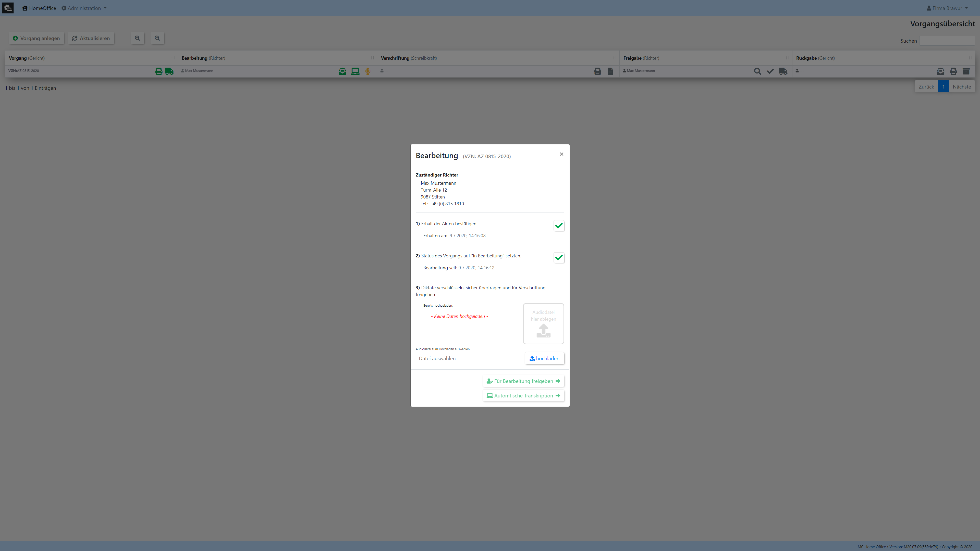Click the MC Home Office version footer text

pos(915,547)
